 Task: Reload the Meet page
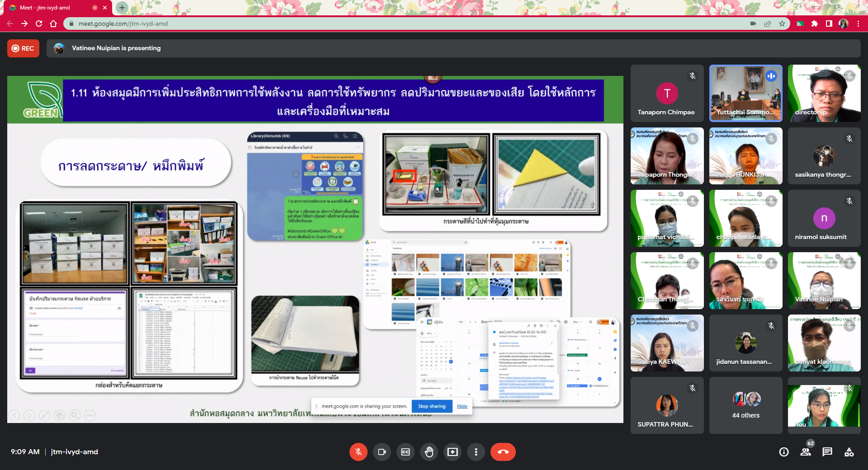click(39, 23)
